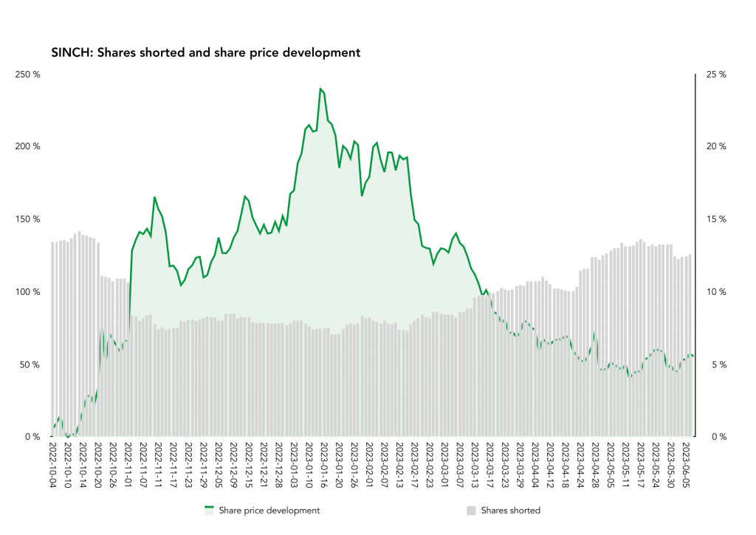Choose the 2023-03-01 date label
The image size is (756, 535).
(445, 465)
